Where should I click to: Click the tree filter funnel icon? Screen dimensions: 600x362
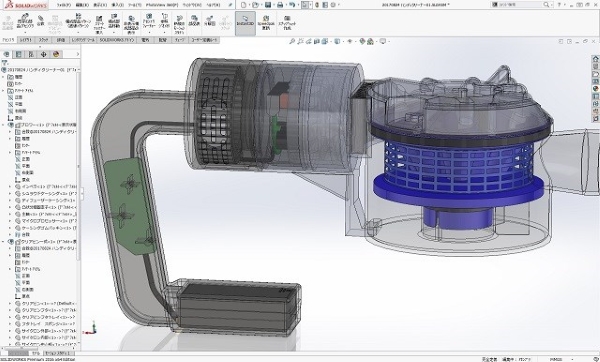(x=5, y=63)
